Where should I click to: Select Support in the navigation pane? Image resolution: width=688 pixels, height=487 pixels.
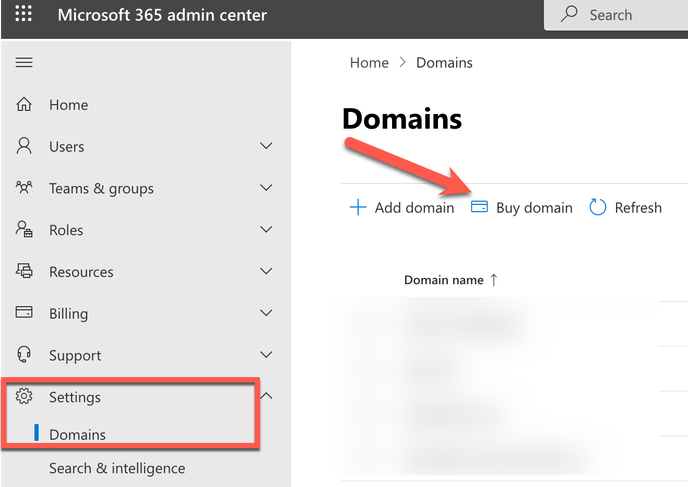pyautogui.click(x=146, y=355)
